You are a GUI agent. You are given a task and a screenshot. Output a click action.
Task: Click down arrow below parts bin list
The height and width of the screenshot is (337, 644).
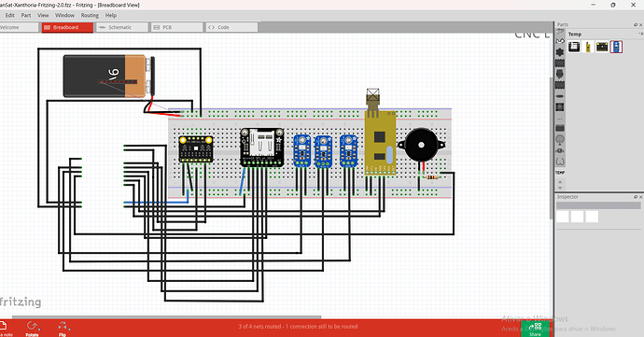(x=560, y=188)
